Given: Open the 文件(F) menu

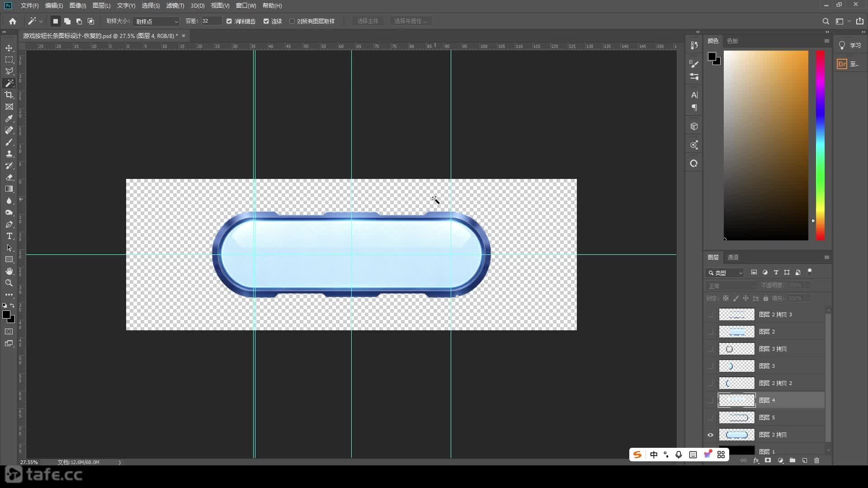Looking at the screenshot, I should 30,5.
